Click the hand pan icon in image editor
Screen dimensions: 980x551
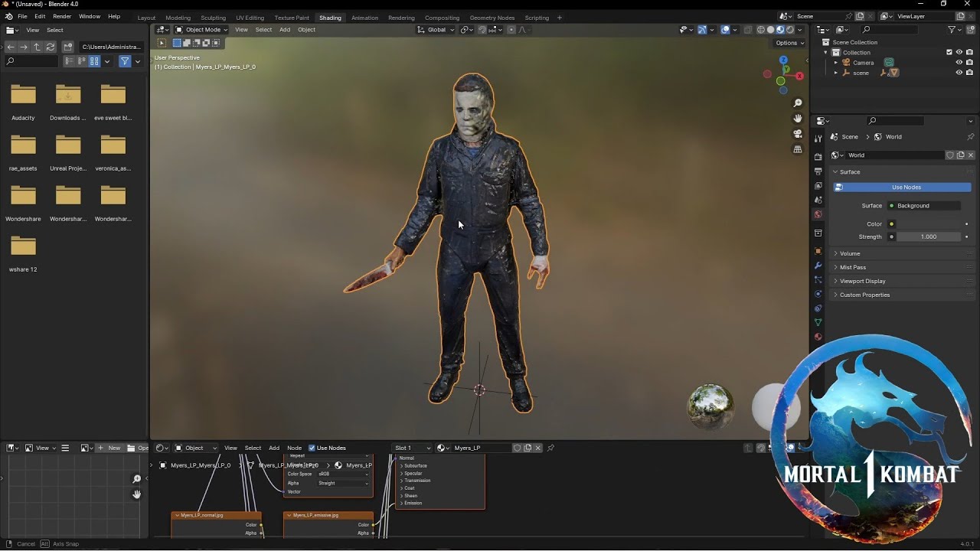click(x=136, y=494)
